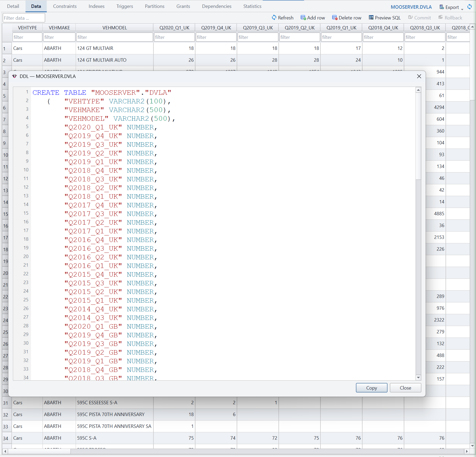Viewport: 476px width, 457px height.
Task: Click the Close button in DDL dialog
Action: [x=405, y=388]
